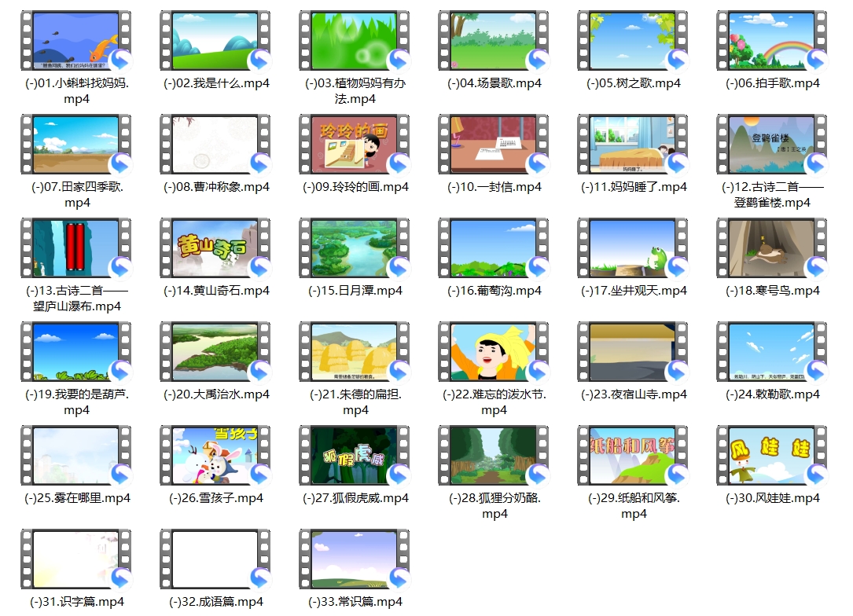The image size is (853, 616).
Task: Select the 10.一封信.mp4 file icon
Action: pyautogui.click(x=494, y=145)
